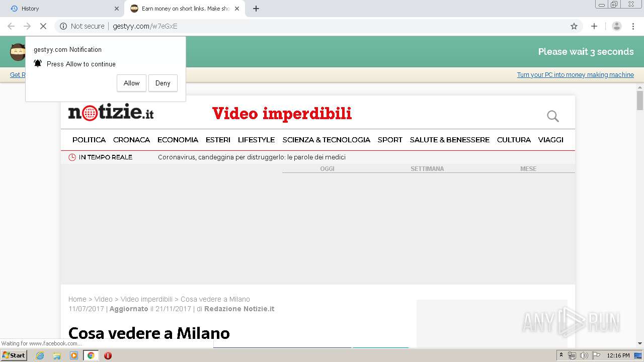
Task: Open the SCIENZA & TECNOLOGIA section
Action: (x=326, y=140)
